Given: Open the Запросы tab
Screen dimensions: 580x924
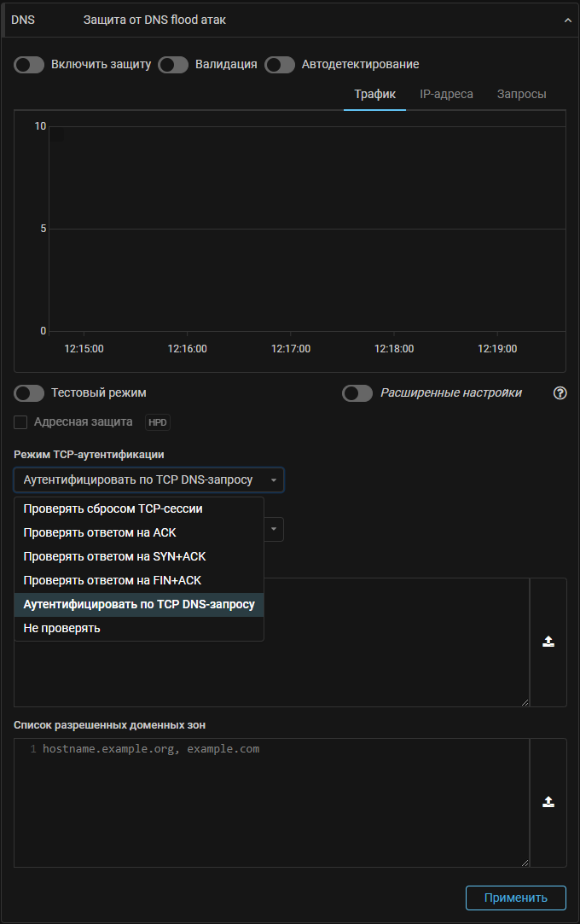Looking at the screenshot, I should click(521, 94).
